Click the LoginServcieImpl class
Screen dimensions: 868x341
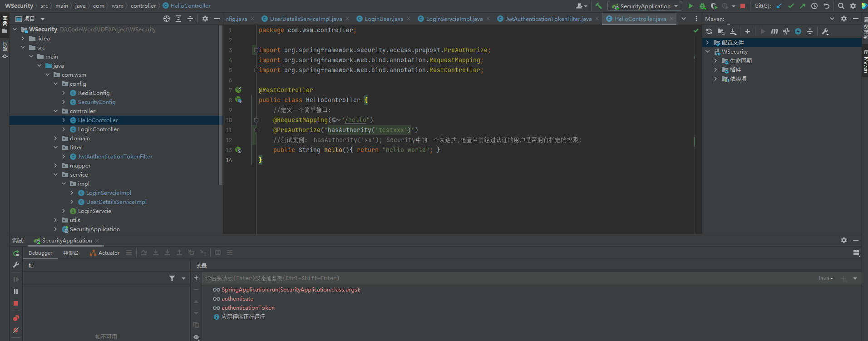pyautogui.click(x=108, y=193)
